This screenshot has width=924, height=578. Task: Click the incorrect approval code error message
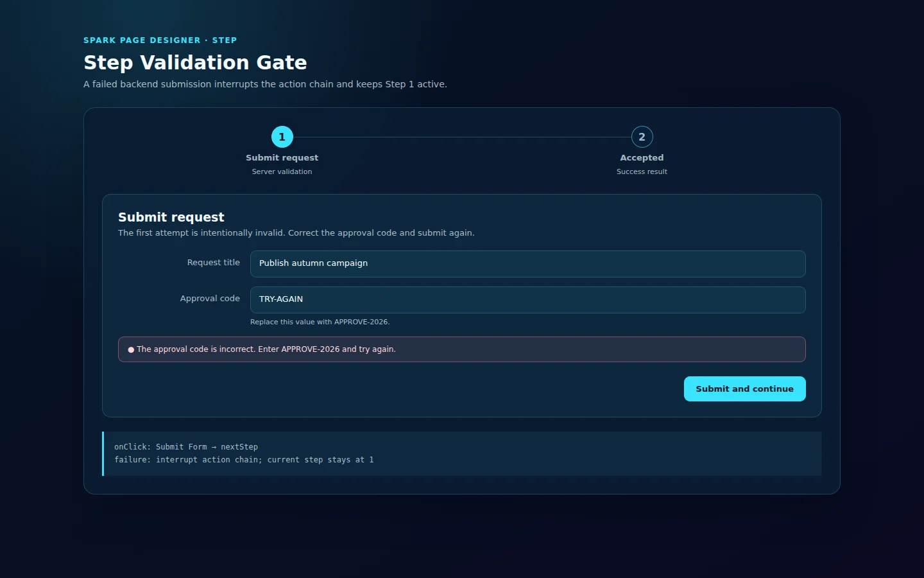coord(266,349)
